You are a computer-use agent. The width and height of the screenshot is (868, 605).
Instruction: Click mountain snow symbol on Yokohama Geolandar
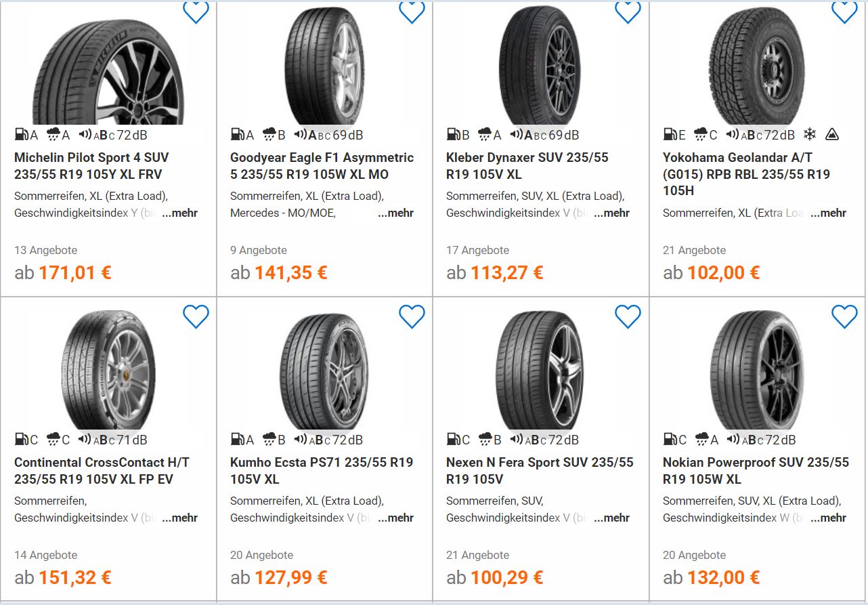tap(832, 135)
